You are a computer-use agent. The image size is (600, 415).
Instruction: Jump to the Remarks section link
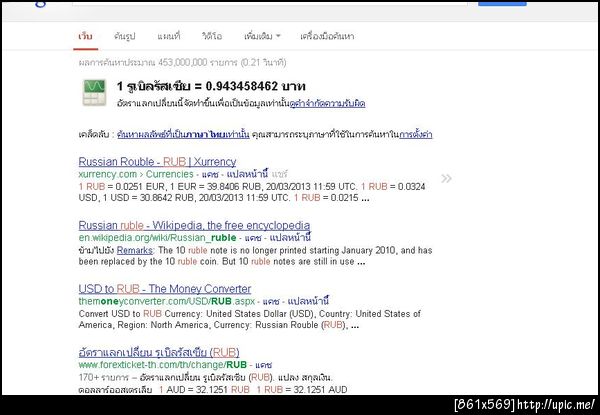(x=135, y=251)
